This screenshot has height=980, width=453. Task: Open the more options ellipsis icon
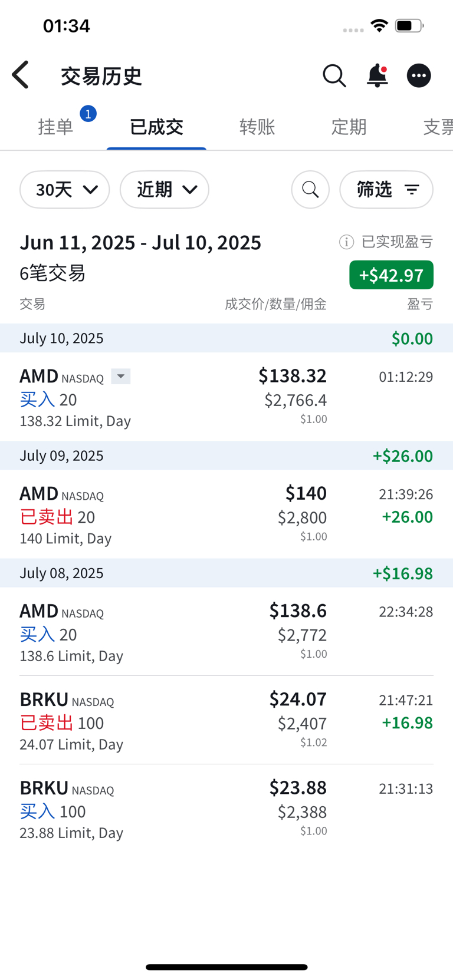coord(419,75)
